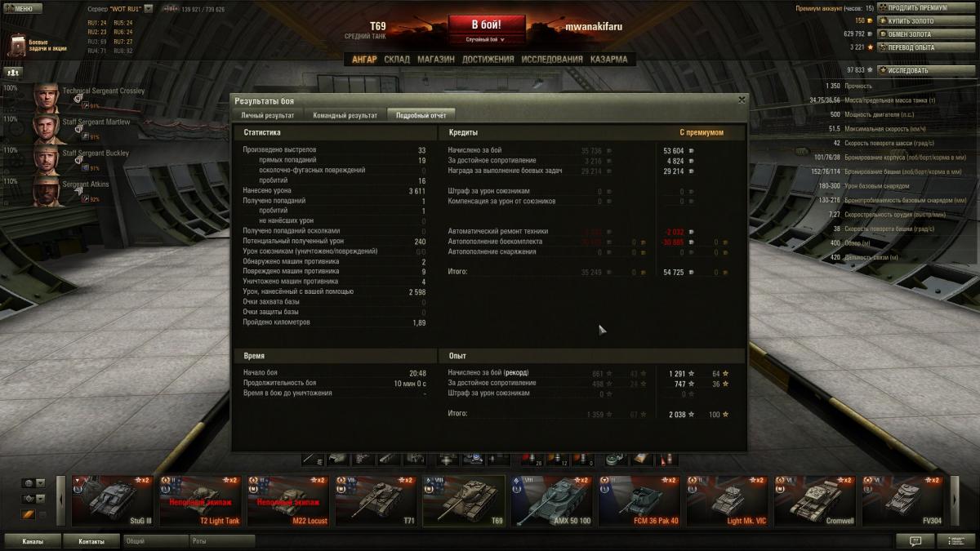This screenshot has width=980, height=551.
Task: Click the Итого experience value 2 038
Action: (676, 415)
